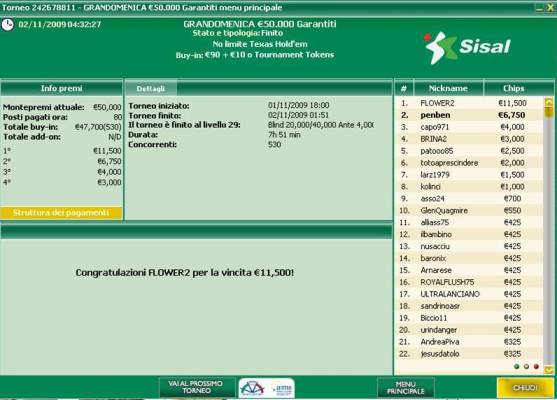Viewport: 557px width, 400px height.
Task: Click the red status dot below player list
Action: (536, 366)
